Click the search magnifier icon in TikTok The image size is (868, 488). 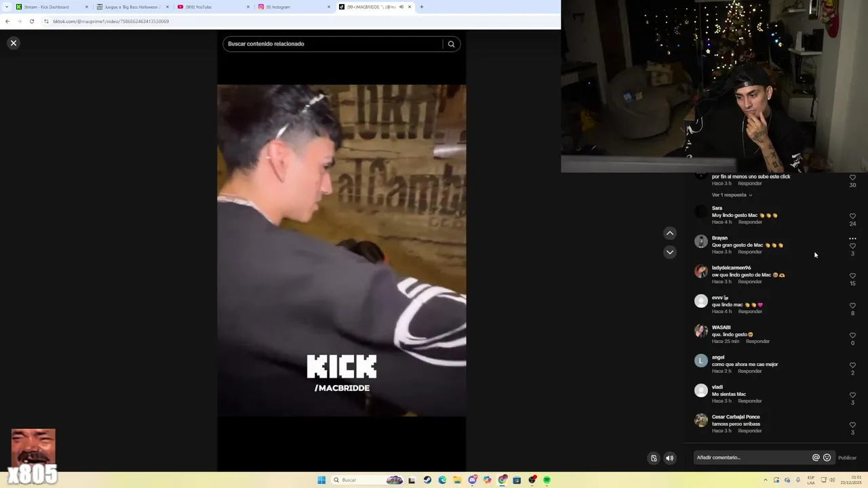pyautogui.click(x=451, y=44)
